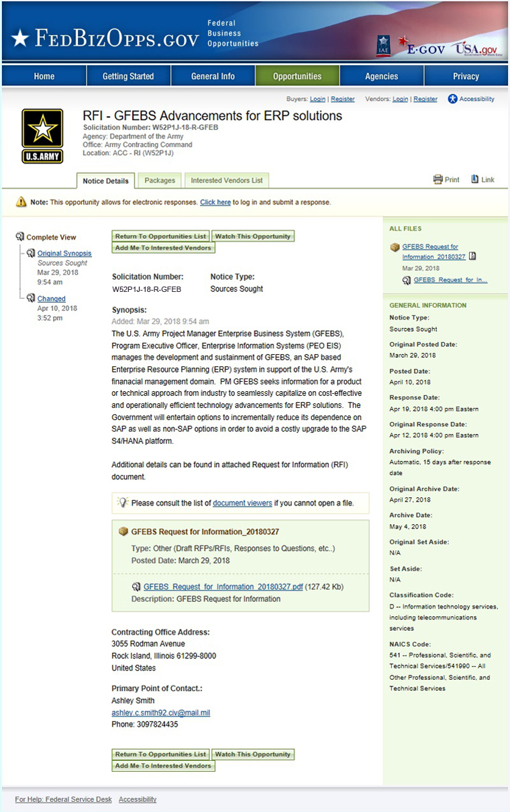Open the USA.gov logo link
The width and height of the screenshot is (510, 812).
coord(476,48)
